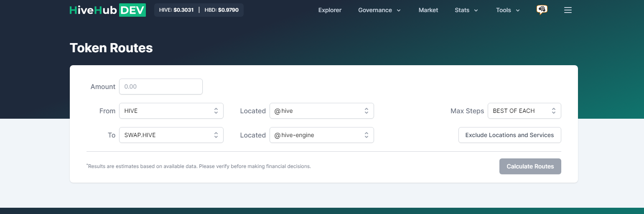The image size is (644, 214).
Task: Click Exclude Locations and Services button
Action: (510, 135)
